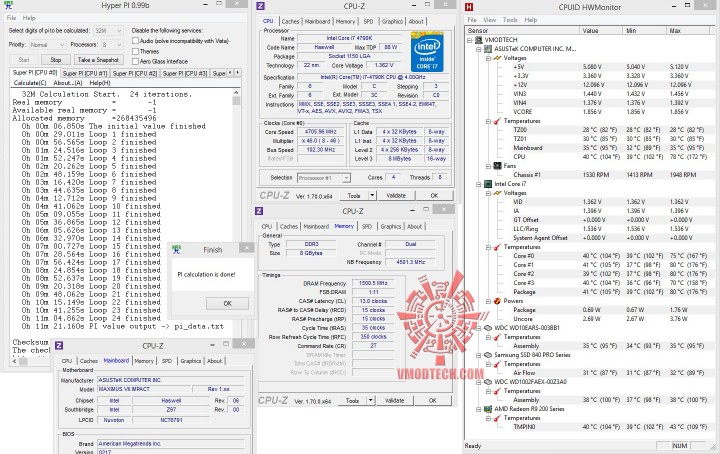
Task: Open Tools dropdown arrow in top CPU-Z
Action: point(372,196)
